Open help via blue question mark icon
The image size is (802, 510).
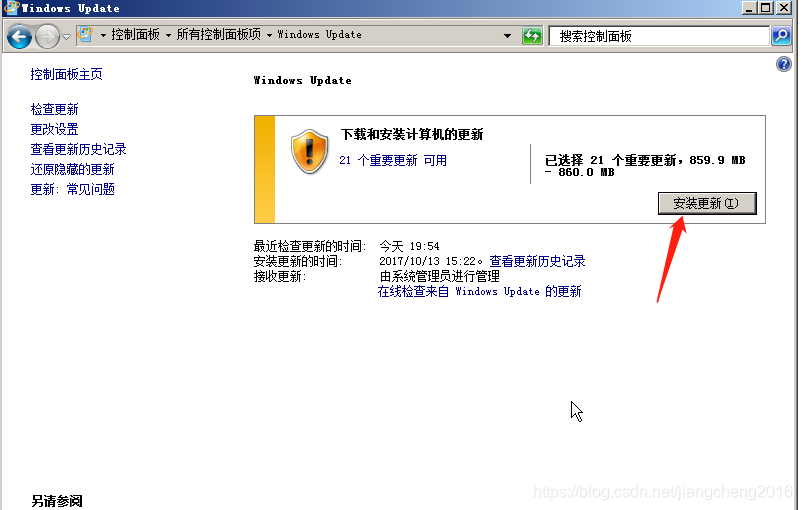tap(784, 64)
